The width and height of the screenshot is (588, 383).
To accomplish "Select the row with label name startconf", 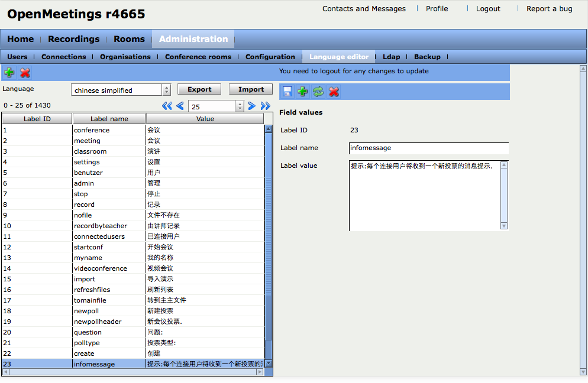I will click(133, 247).
